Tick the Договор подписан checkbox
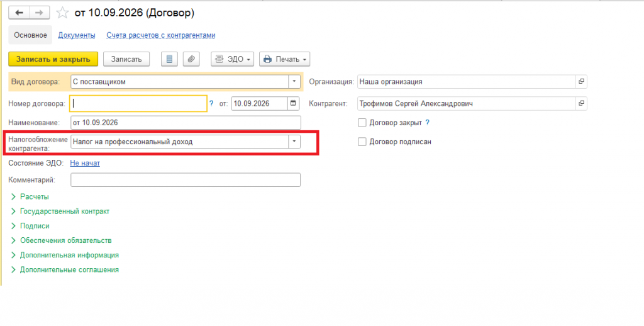The image size is (644, 326). click(x=362, y=142)
